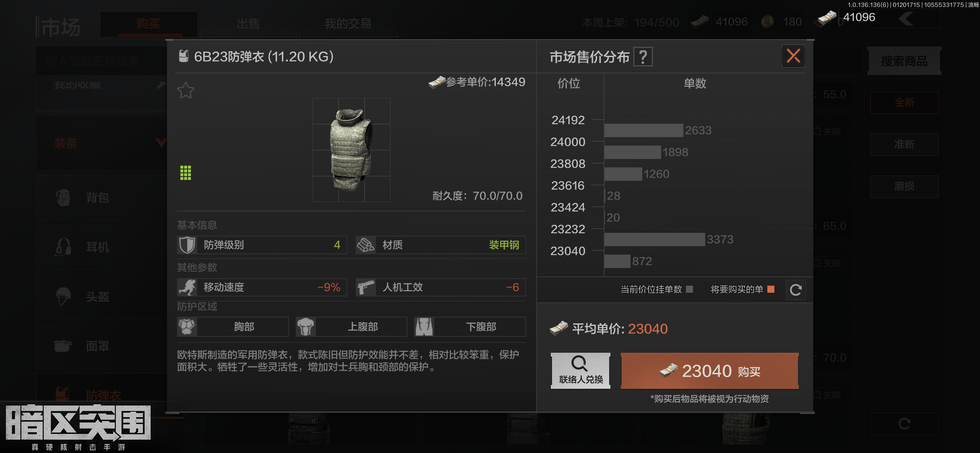Click the back arrow at top right

point(906,18)
